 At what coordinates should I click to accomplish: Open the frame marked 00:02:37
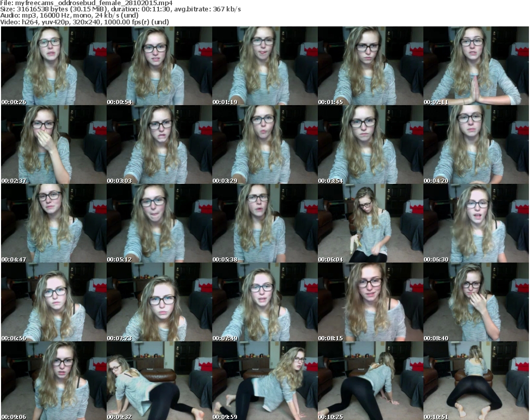point(54,144)
